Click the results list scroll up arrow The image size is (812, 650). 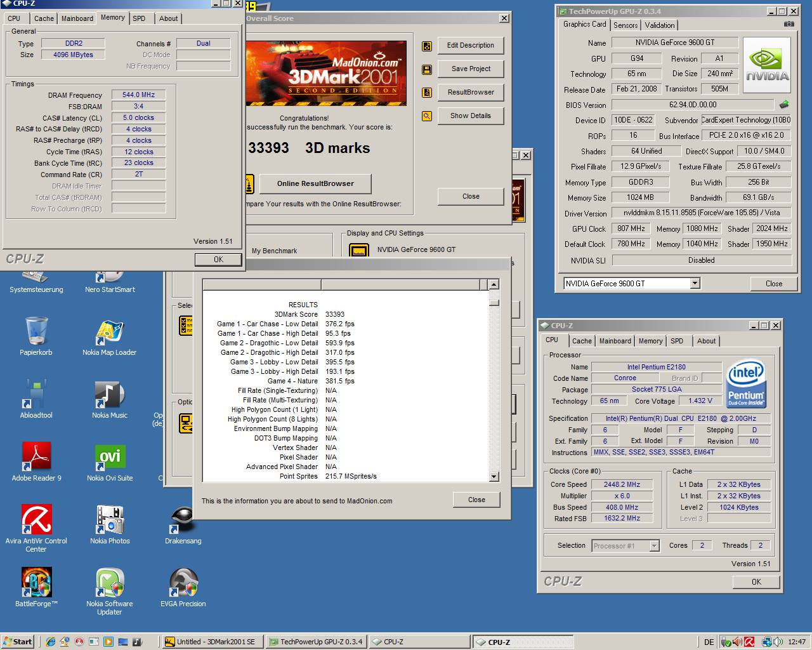pyautogui.click(x=494, y=284)
